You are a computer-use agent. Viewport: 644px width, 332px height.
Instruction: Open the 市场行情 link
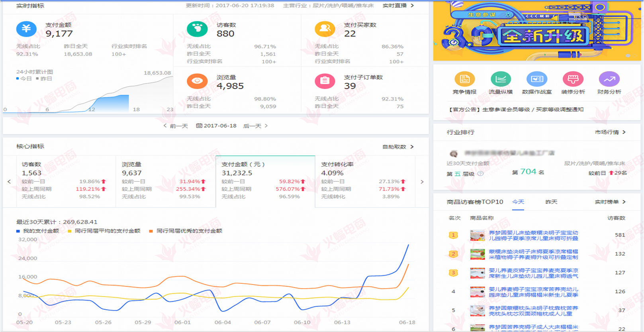coord(610,132)
